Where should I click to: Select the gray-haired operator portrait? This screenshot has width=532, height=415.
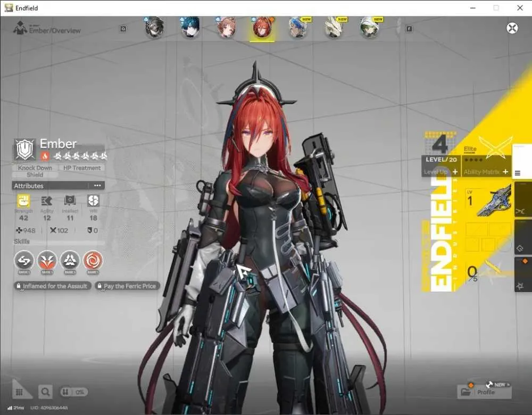pos(154,27)
